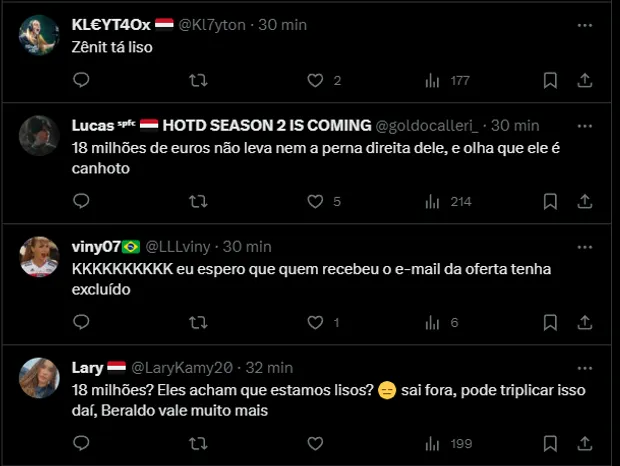The height and width of the screenshot is (466, 620).
Task: Click the Lary display name
Action: click(87, 367)
